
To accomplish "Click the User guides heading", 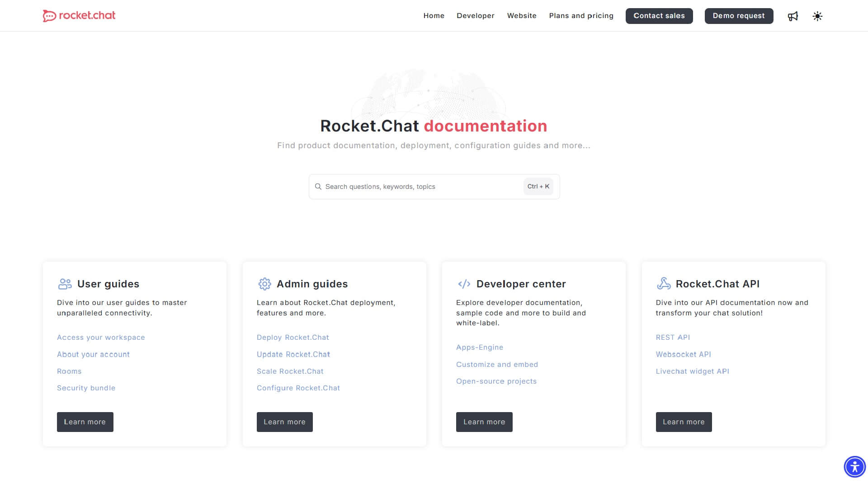I will [x=108, y=284].
